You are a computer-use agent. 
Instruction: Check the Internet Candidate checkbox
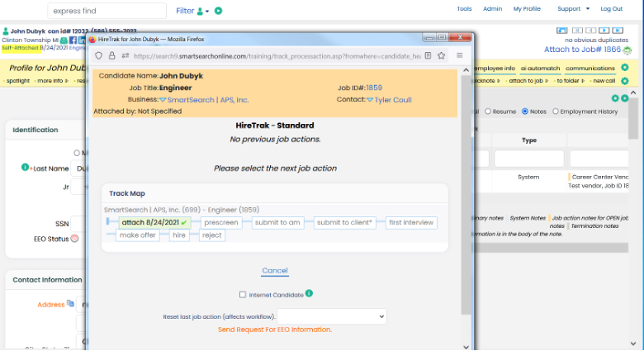243,295
